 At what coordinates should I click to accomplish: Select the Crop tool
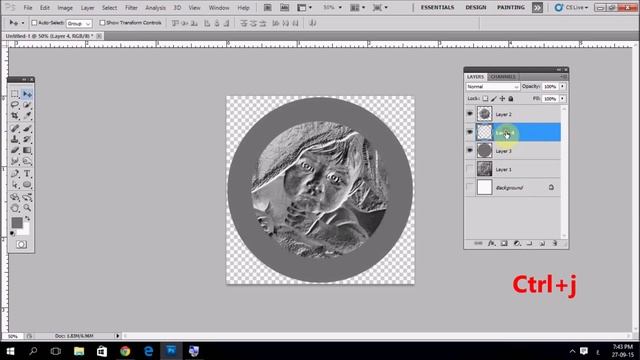click(x=15, y=116)
